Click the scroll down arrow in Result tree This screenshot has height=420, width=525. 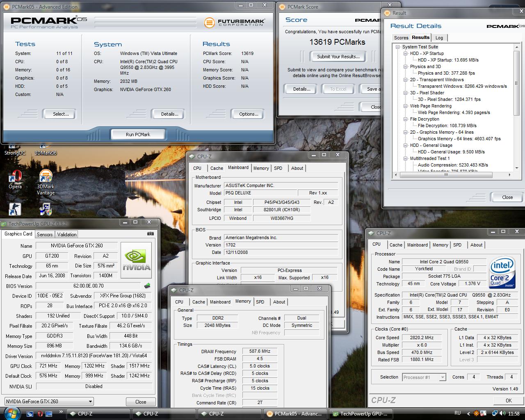[518, 168]
